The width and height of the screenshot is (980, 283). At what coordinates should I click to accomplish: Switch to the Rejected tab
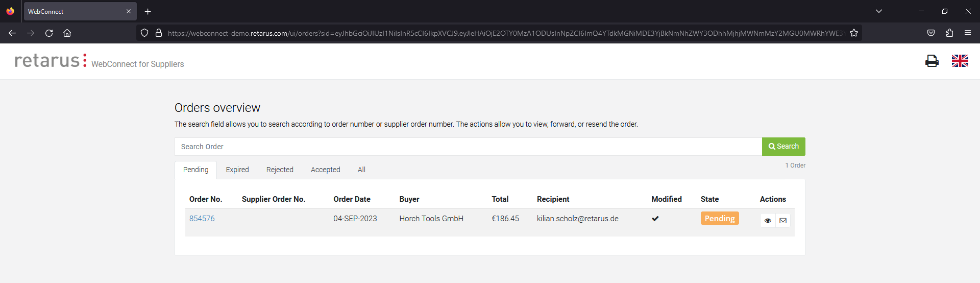280,170
